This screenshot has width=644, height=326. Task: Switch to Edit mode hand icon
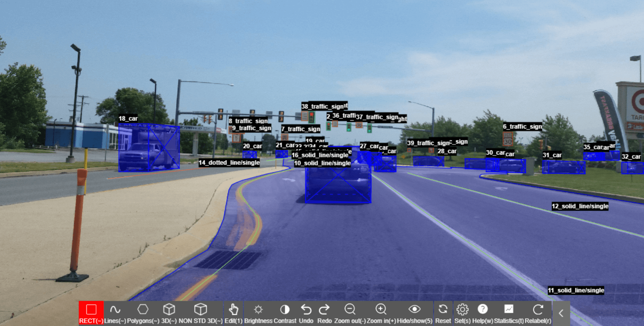[x=233, y=312]
